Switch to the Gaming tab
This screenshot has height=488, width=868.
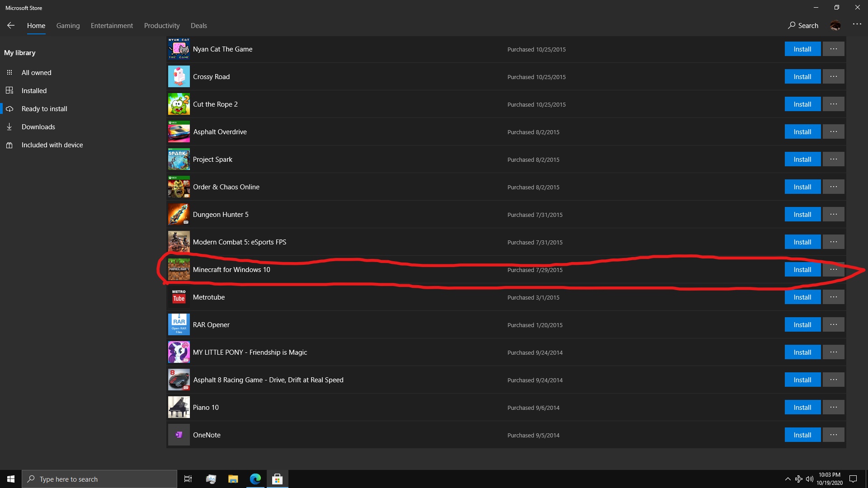[x=68, y=26]
